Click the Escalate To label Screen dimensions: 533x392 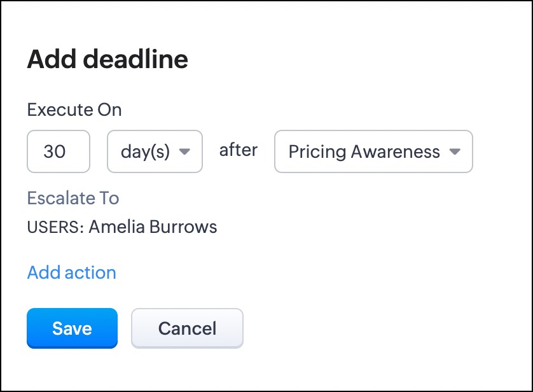click(73, 198)
